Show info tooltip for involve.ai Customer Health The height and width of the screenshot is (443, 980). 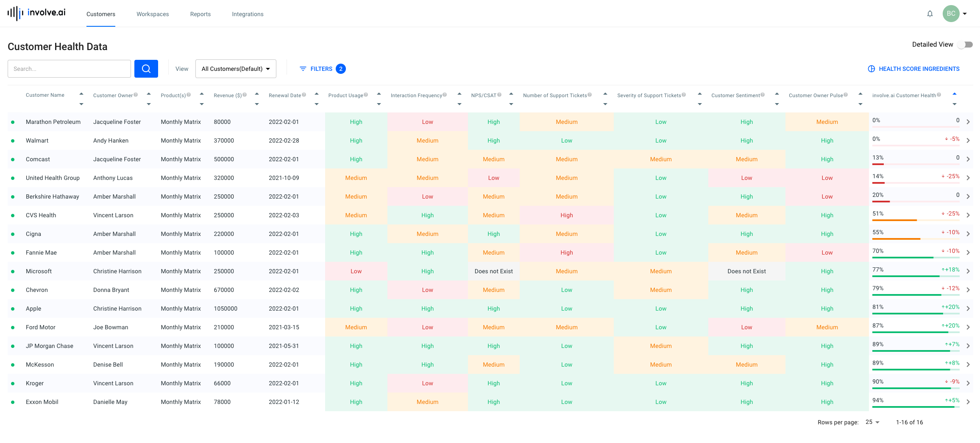939,95
